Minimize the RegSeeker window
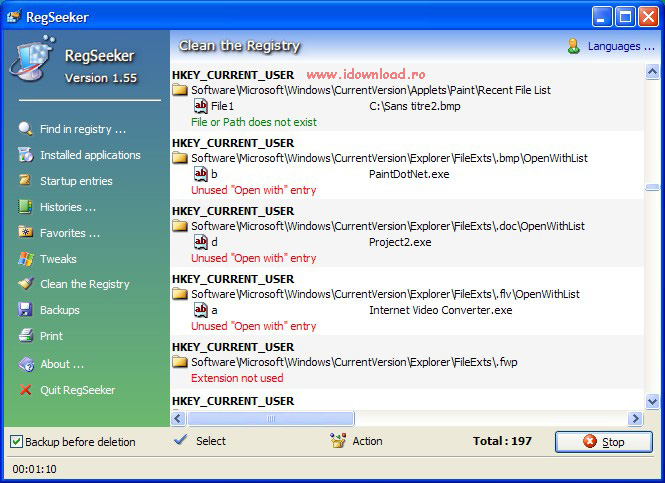Image resolution: width=665 pixels, height=483 pixels. click(602, 17)
